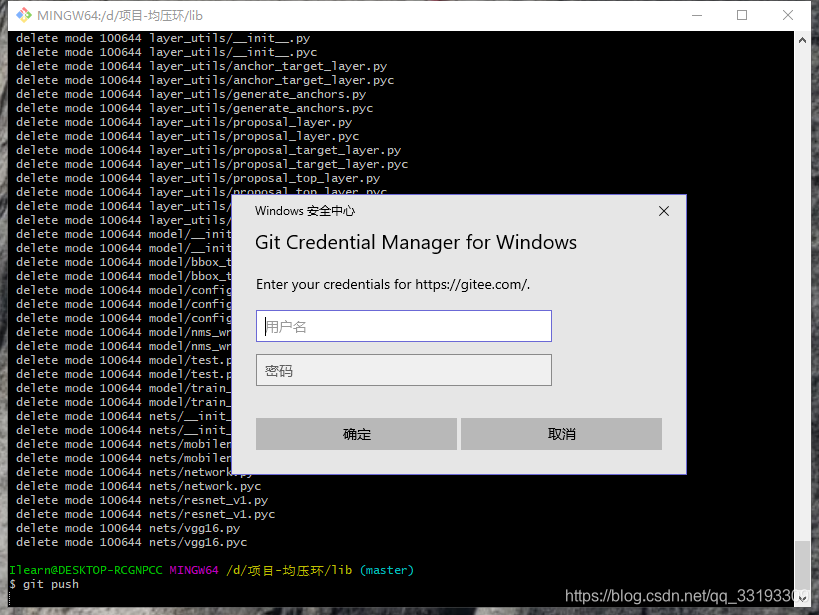Confirm credentials with 确定 button
This screenshot has height=615, width=819.
pyautogui.click(x=356, y=434)
